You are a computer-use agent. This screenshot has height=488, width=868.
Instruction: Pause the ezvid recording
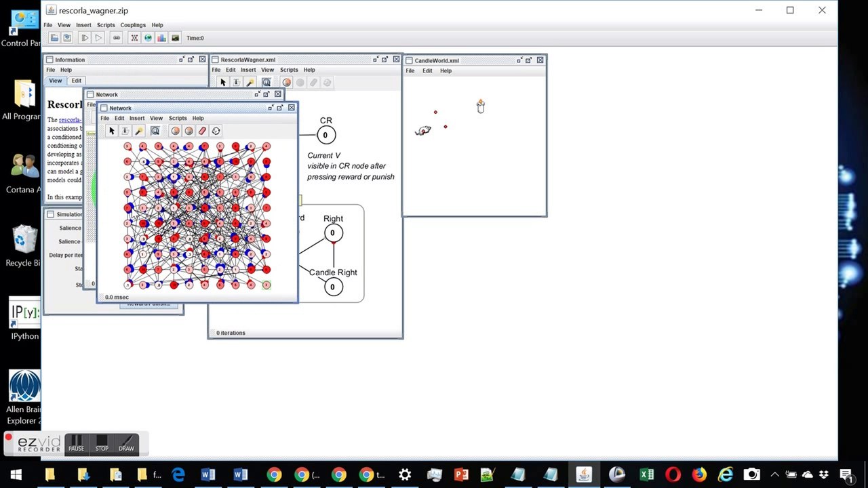tap(76, 444)
